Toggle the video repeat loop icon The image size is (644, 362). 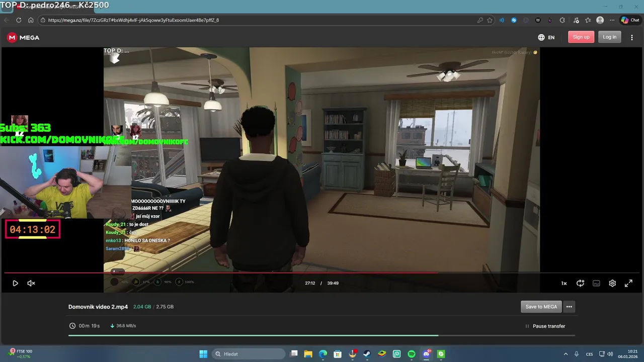[580, 283]
